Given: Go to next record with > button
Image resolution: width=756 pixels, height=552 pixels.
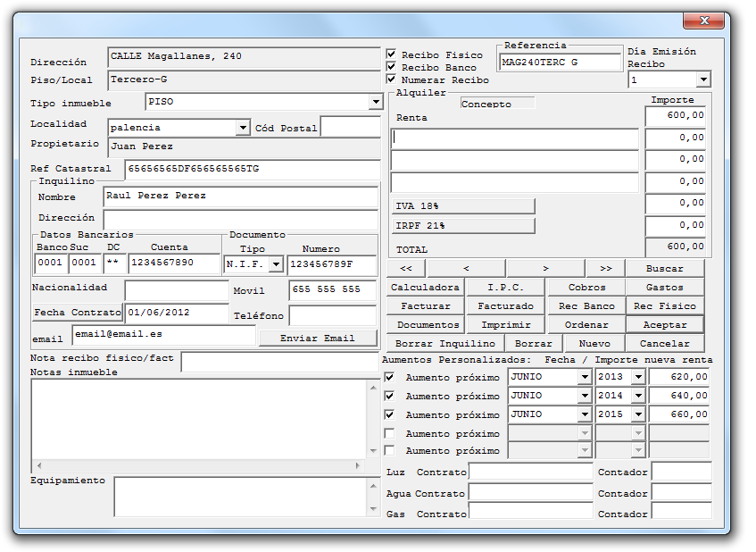Looking at the screenshot, I should 545,268.
